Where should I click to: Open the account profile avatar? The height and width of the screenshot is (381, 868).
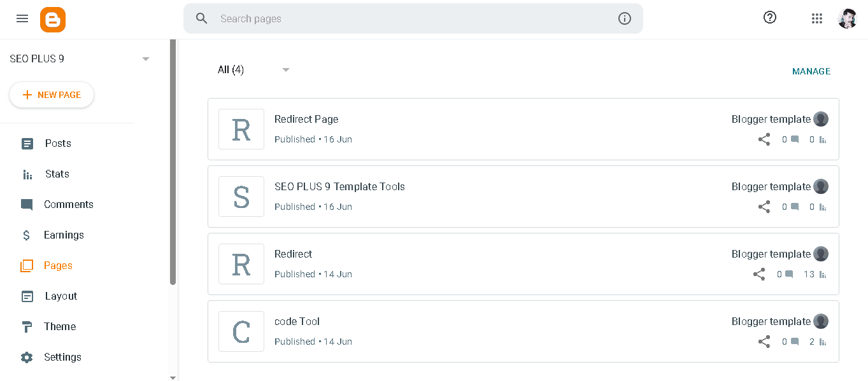click(848, 18)
